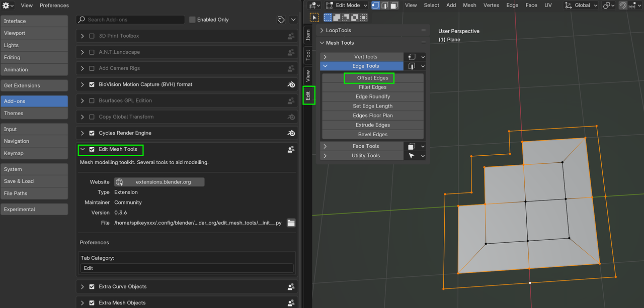644x308 pixels.
Task: Enable the 3D Print Toolbox add-on
Action: point(92,36)
